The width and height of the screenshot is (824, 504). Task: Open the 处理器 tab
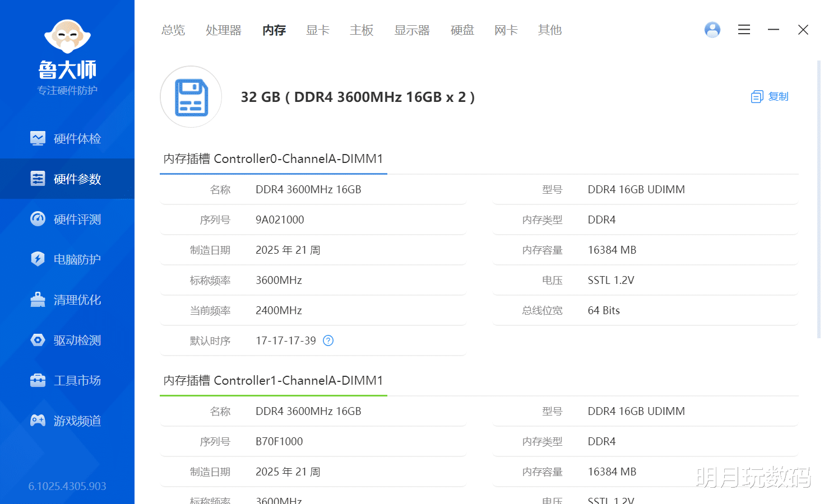224,30
